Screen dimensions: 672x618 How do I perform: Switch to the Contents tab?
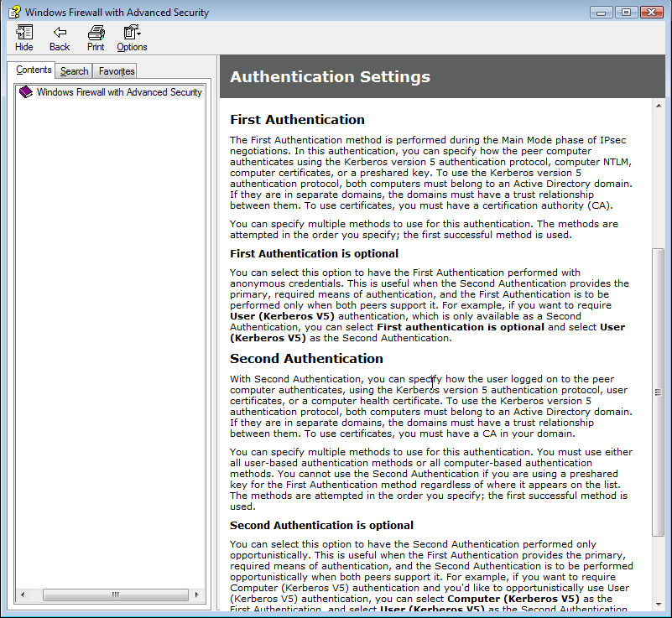(x=34, y=70)
